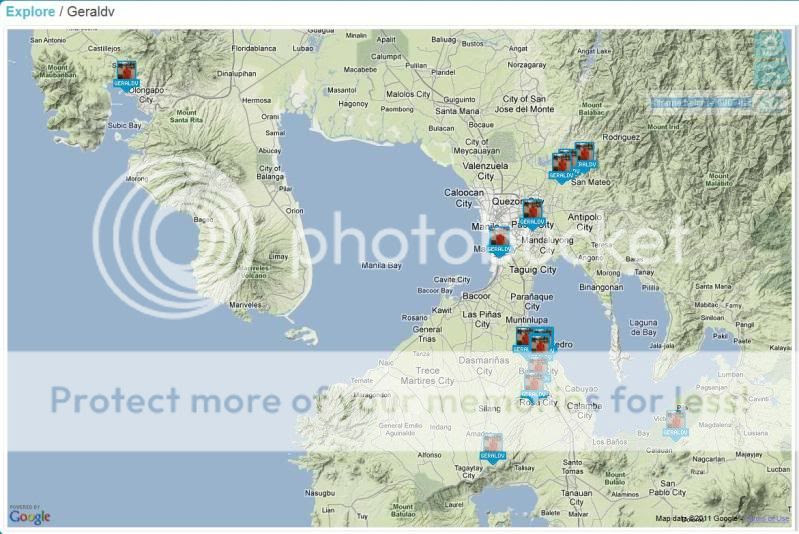
Task: Click the Subic Bay map label
Action: point(124,125)
